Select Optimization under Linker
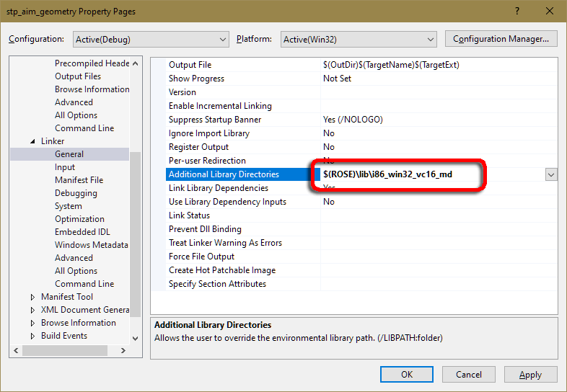This screenshot has width=567, height=392. [x=79, y=219]
